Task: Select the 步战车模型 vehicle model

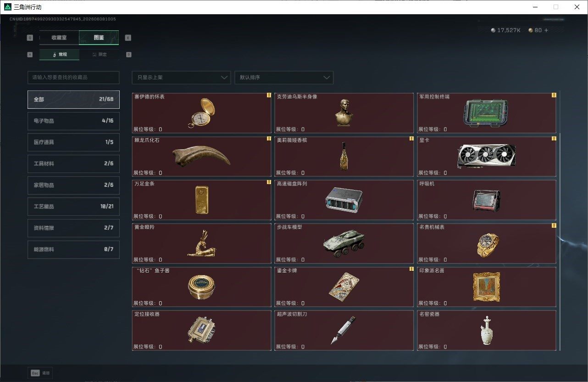Action: (x=344, y=243)
